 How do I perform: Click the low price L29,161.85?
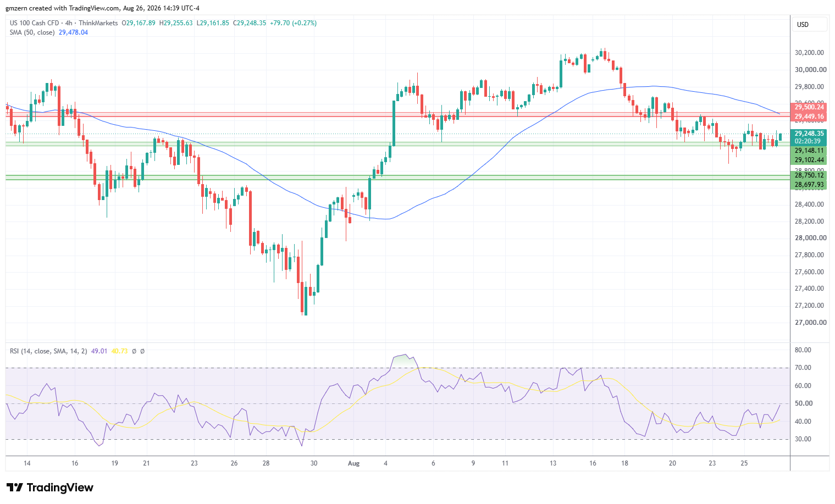[213, 23]
